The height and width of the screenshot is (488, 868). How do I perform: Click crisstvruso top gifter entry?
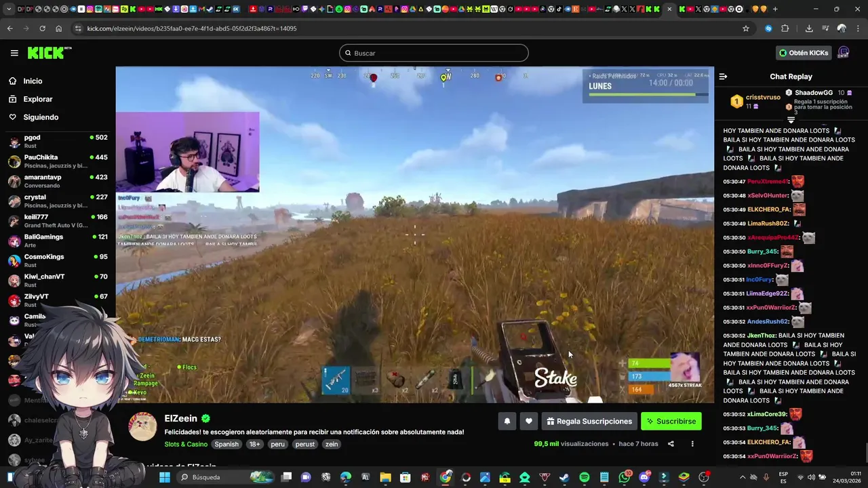(x=755, y=102)
